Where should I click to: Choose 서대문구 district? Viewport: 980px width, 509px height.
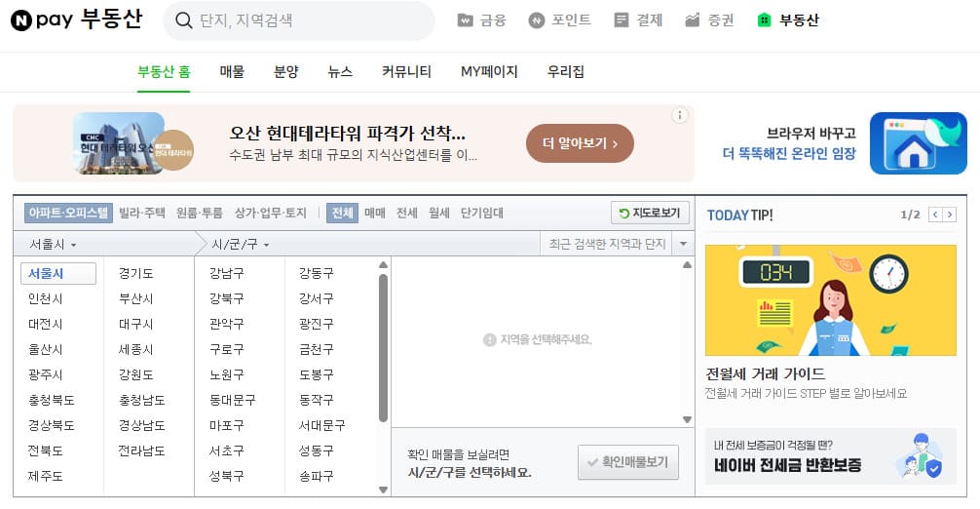pyautogui.click(x=321, y=425)
